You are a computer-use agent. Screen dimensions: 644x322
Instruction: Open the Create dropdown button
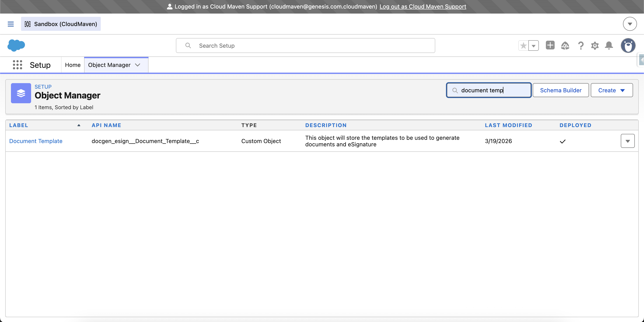click(x=612, y=90)
